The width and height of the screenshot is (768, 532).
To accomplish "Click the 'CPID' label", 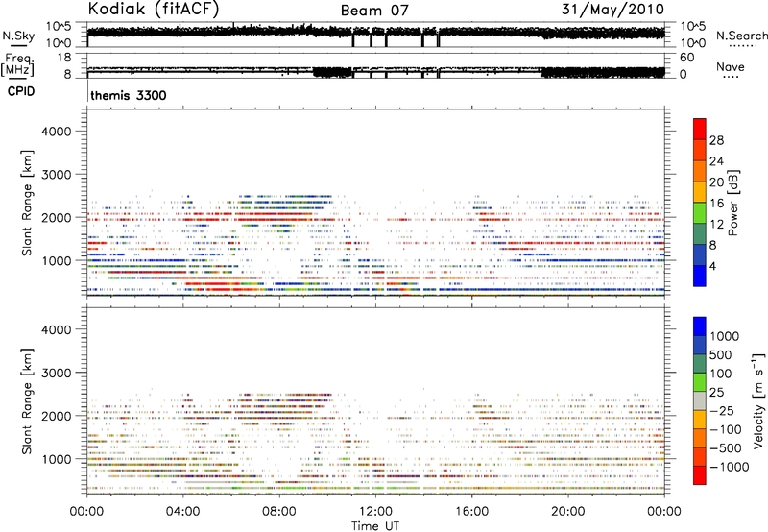I will click(x=21, y=91).
